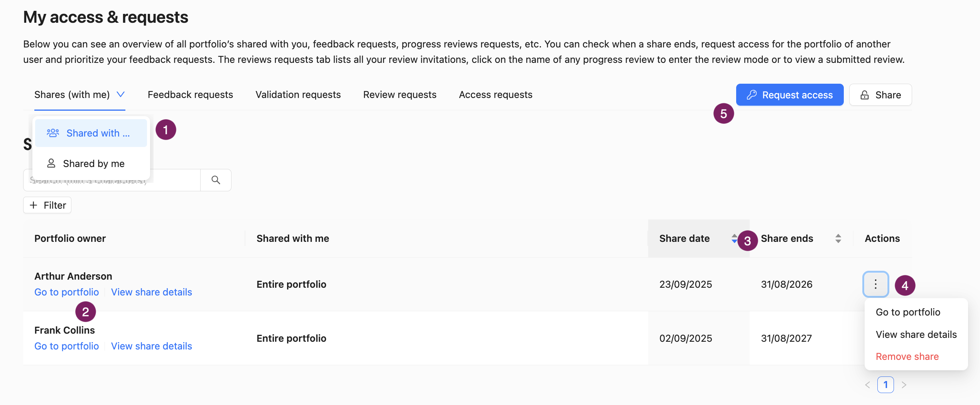Viewport: 980px width, 405px height.
Task: Switch to the Feedback requests tab
Action: [190, 94]
